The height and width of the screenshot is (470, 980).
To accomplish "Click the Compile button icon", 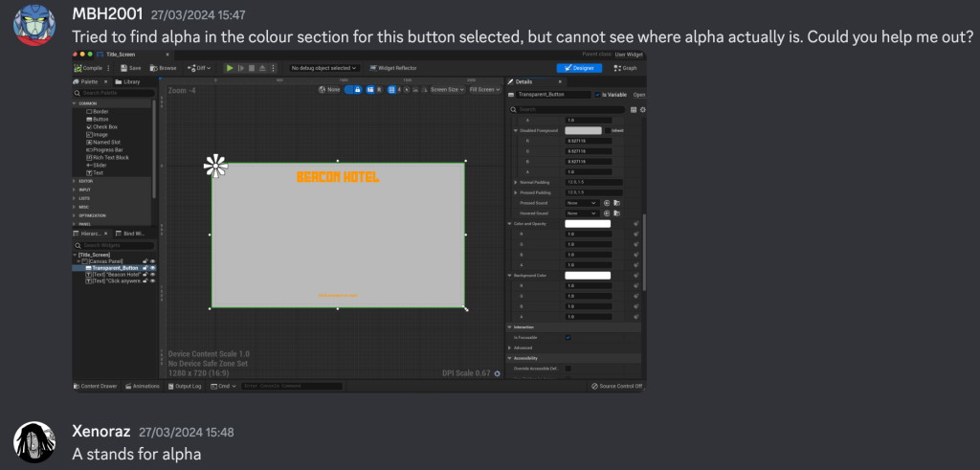I will pos(78,68).
